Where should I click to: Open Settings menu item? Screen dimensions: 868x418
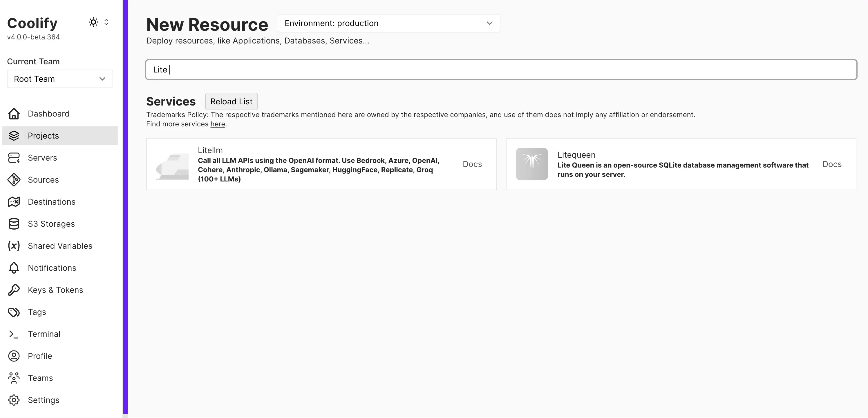click(60, 400)
